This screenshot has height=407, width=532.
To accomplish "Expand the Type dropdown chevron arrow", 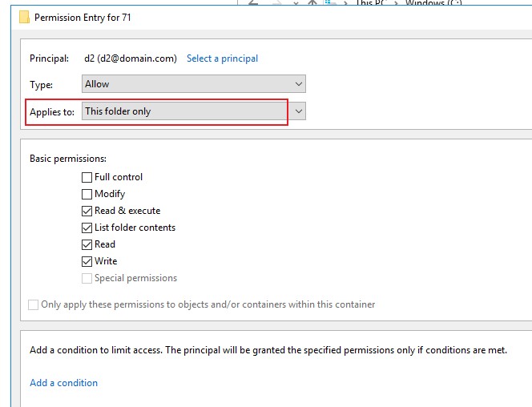I will coord(299,84).
